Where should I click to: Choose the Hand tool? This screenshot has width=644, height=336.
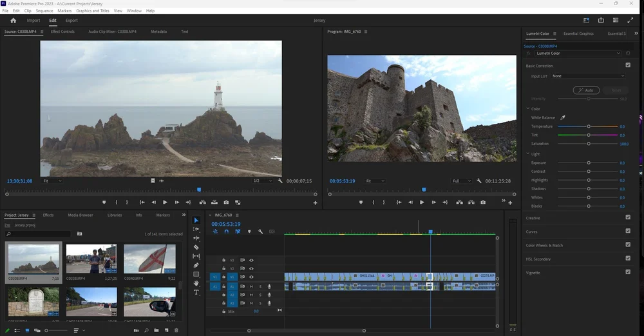[x=196, y=283]
